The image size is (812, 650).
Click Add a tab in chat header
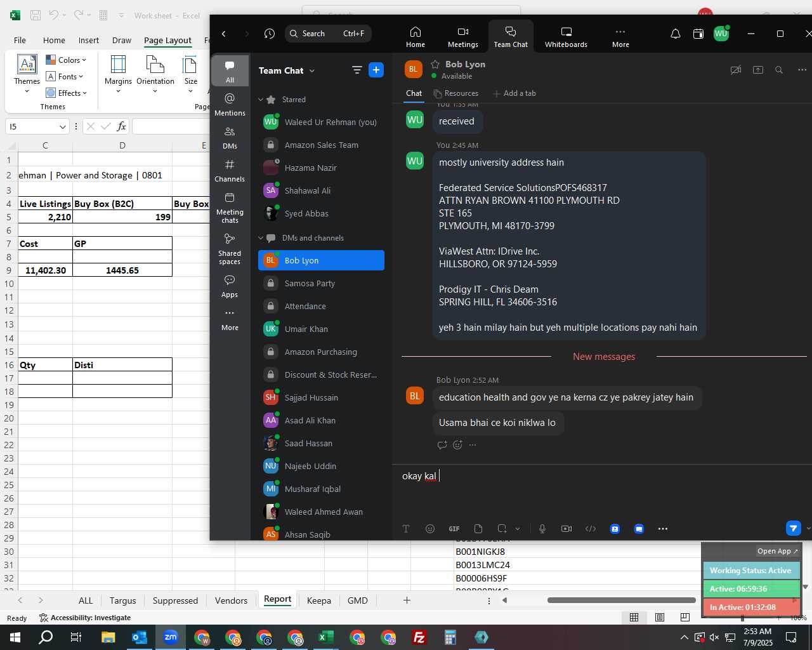click(x=514, y=93)
